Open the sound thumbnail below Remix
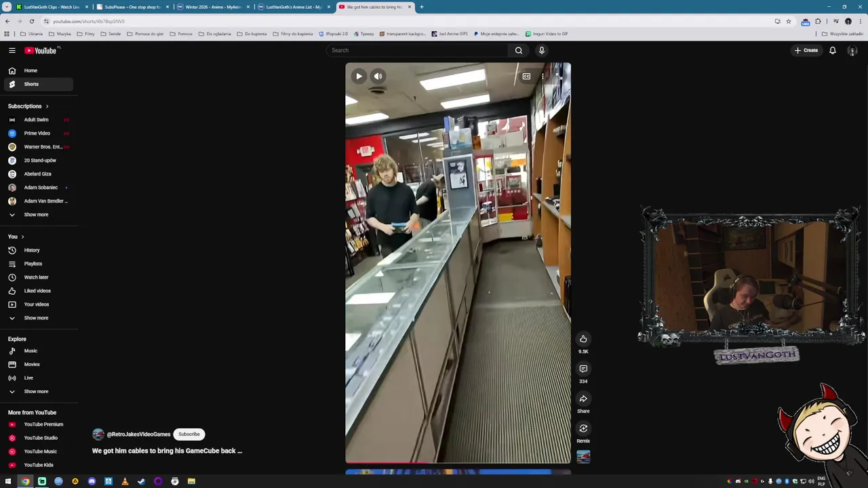Viewport: 868px width, 488px height. coord(583,457)
